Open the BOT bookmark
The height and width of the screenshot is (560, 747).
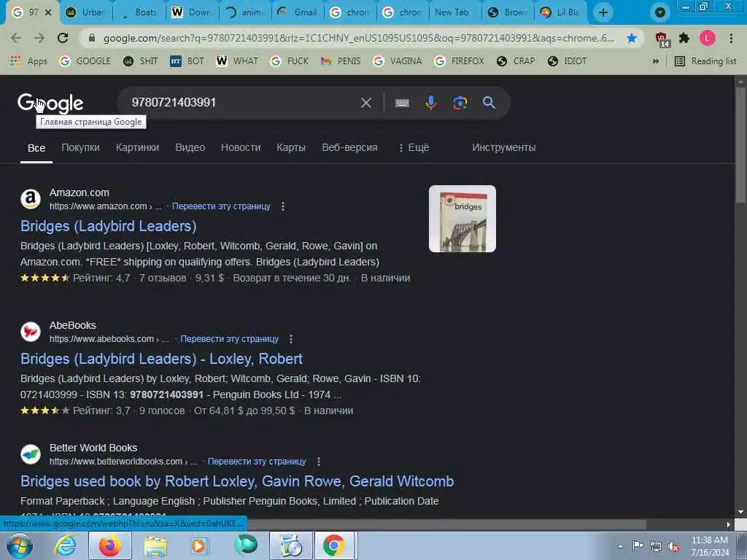click(x=187, y=61)
